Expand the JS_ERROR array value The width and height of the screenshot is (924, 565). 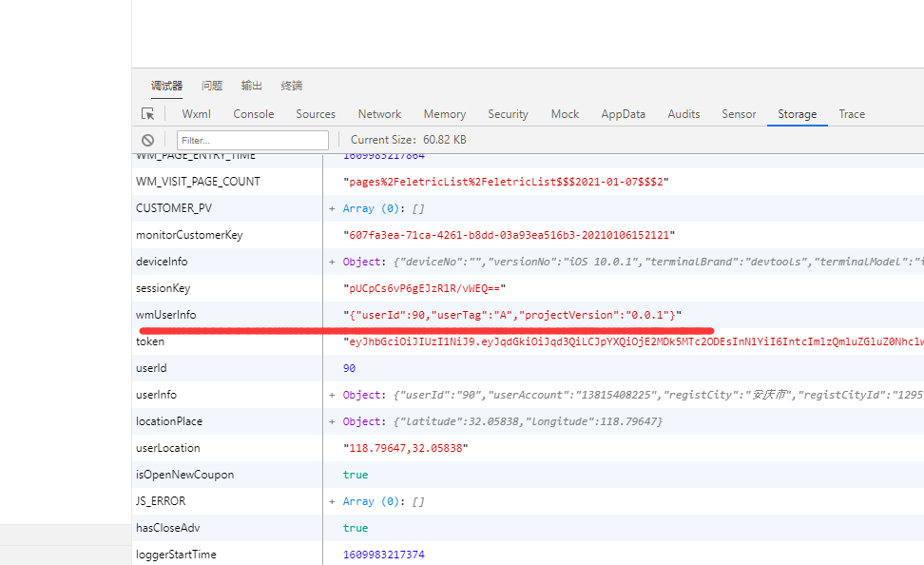[332, 502]
